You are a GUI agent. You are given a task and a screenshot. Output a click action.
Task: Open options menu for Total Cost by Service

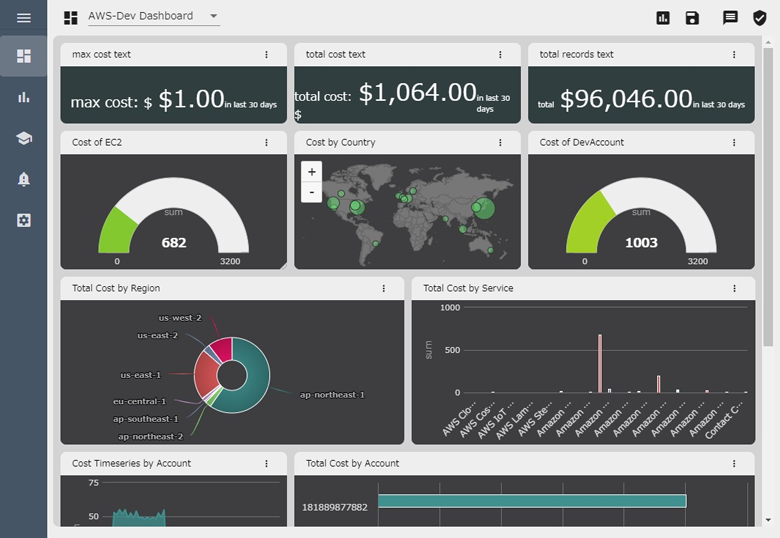[x=734, y=288]
